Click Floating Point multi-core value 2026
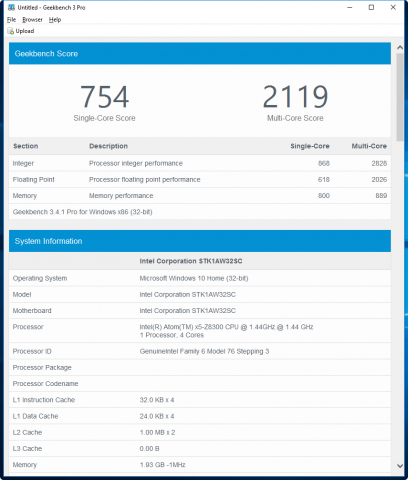 click(379, 179)
